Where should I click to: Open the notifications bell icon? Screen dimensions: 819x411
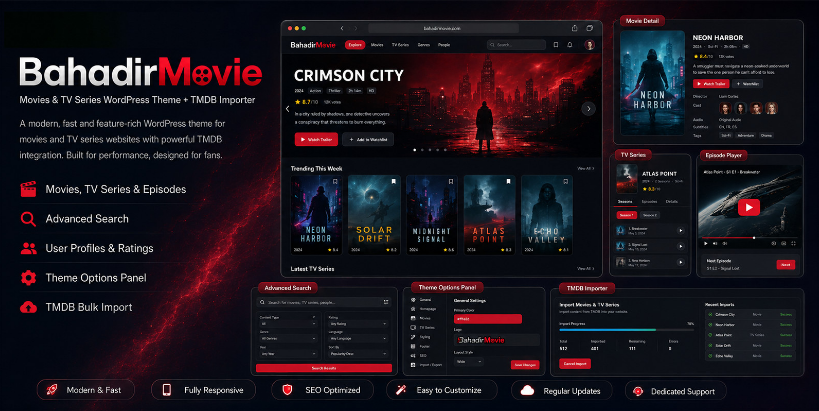point(570,45)
